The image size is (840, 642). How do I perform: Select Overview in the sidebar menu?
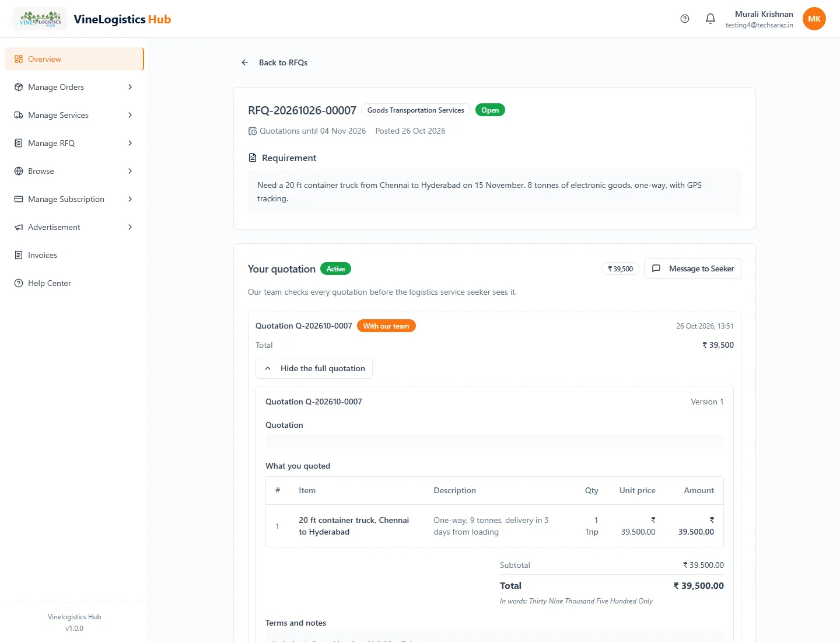74,59
